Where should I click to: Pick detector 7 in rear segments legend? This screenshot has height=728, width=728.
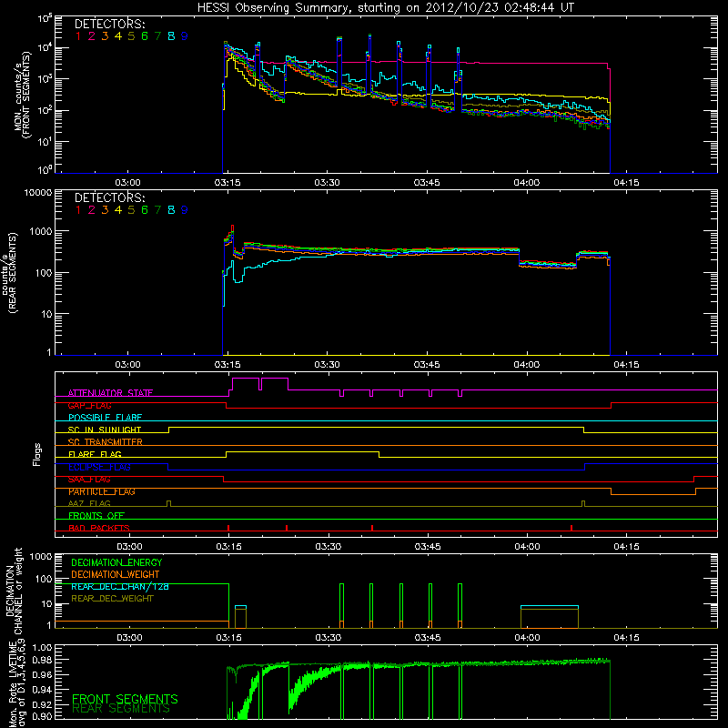pyautogui.click(x=157, y=210)
